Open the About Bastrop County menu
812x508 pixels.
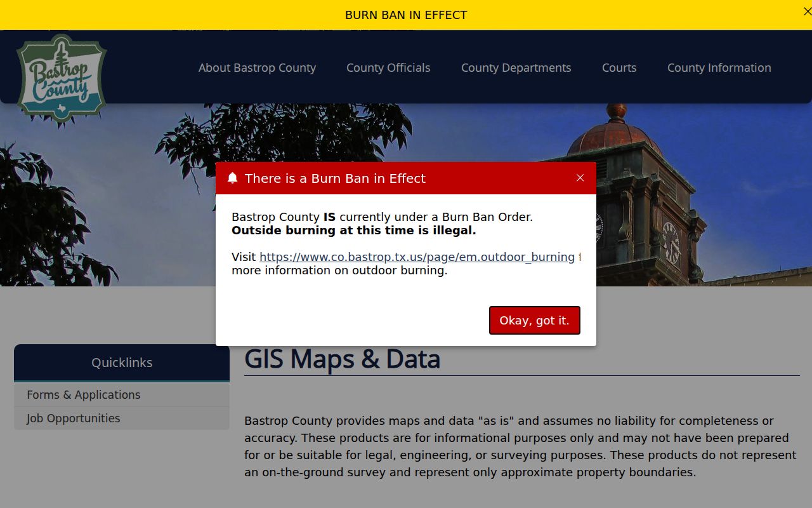[x=257, y=68]
